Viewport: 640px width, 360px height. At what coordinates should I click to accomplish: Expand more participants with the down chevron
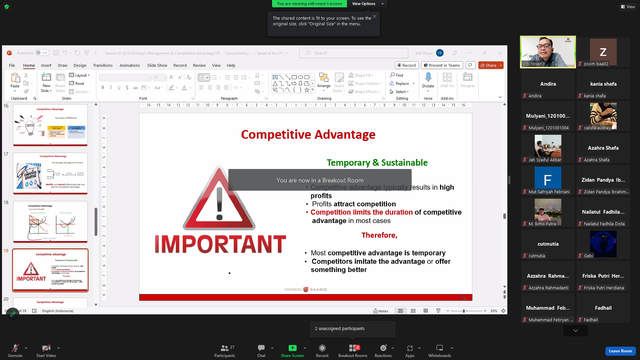[x=576, y=331]
